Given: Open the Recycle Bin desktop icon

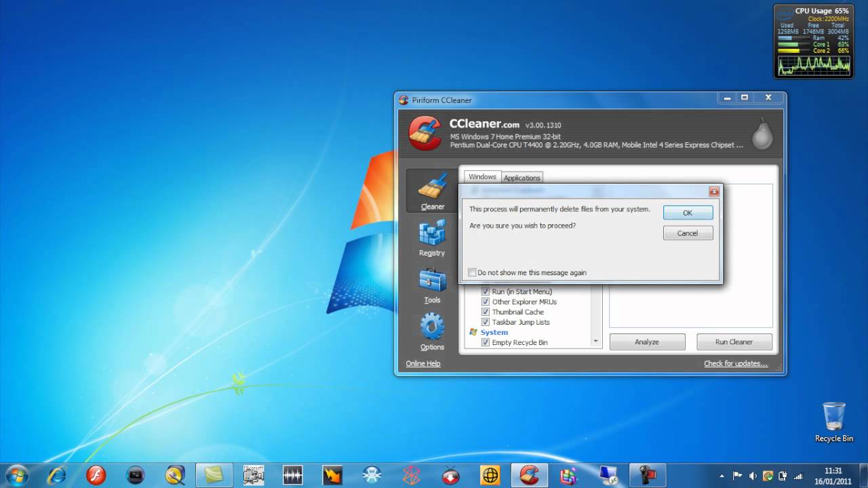Looking at the screenshot, I should pyautogui.click(x=833, y=422).
